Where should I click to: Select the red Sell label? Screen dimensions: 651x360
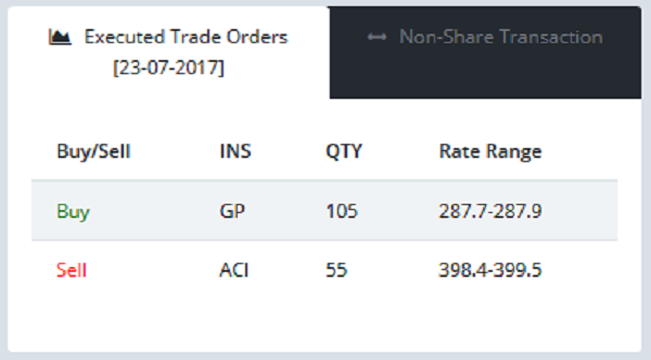coord(71,270)
